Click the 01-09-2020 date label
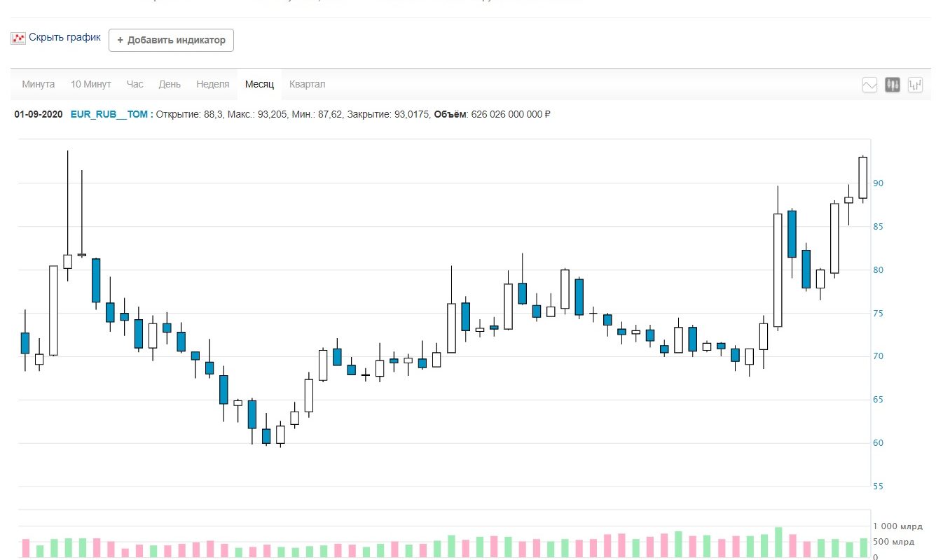Screen dimensions: 943x560 (x=39, y=114)
